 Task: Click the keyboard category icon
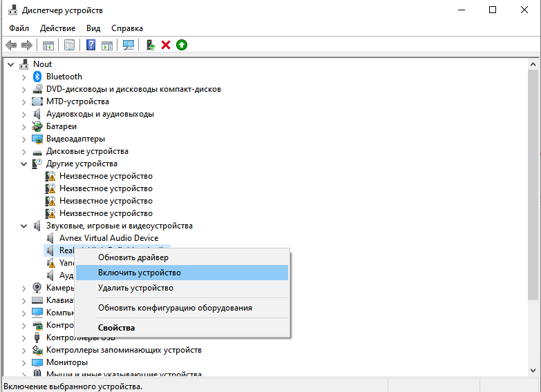37,300
